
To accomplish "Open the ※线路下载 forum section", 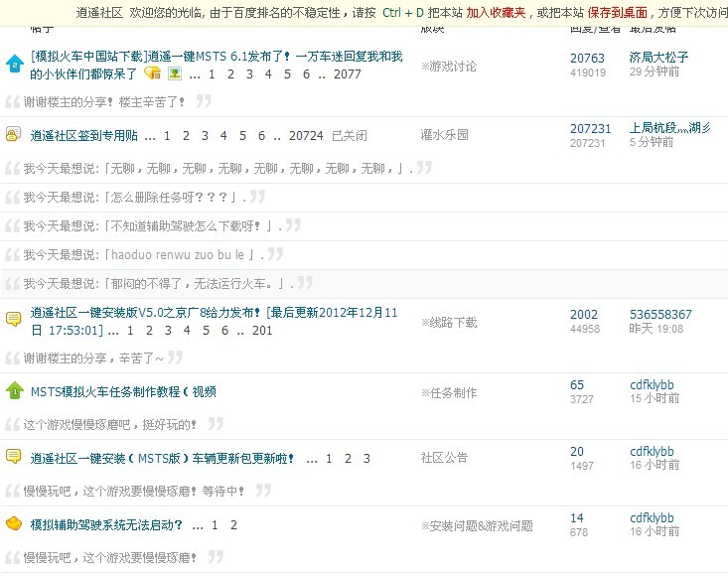I will tap(449, 323).
